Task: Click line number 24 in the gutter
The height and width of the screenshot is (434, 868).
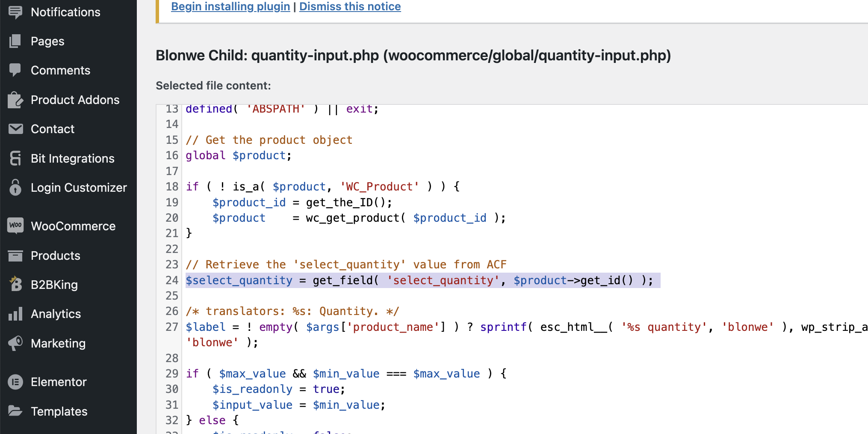Action: [x=172, y=280]
